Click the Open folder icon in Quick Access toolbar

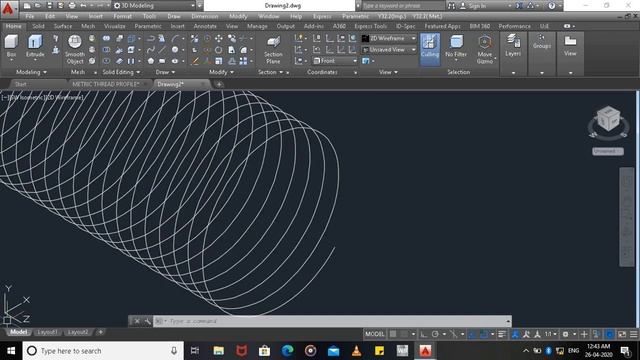[38, 6]
